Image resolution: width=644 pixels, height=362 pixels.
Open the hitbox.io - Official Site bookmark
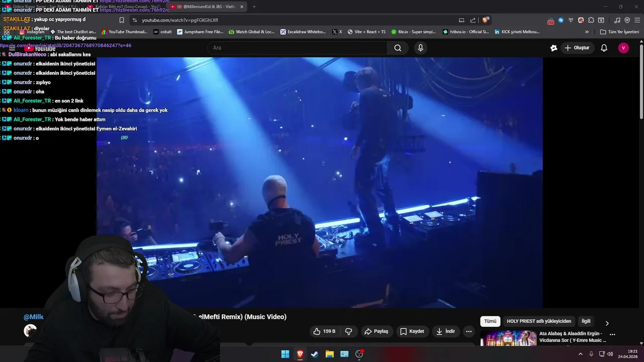click(466, 32)
